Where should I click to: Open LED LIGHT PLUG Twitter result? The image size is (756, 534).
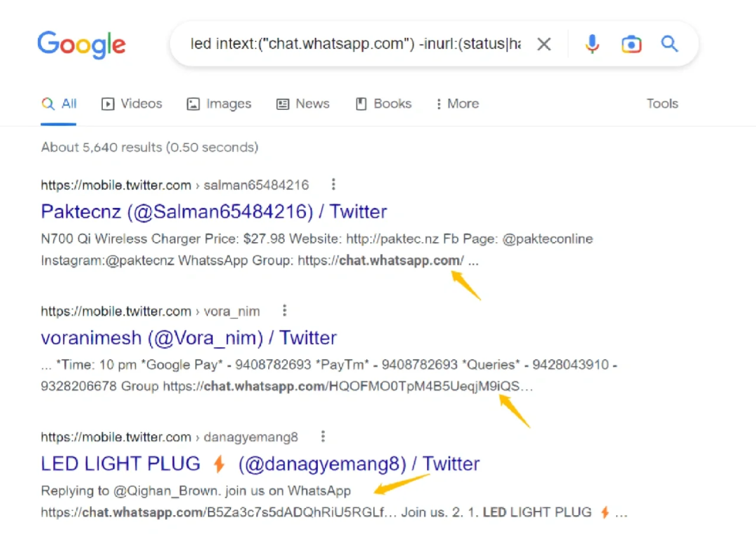point(260,463)
